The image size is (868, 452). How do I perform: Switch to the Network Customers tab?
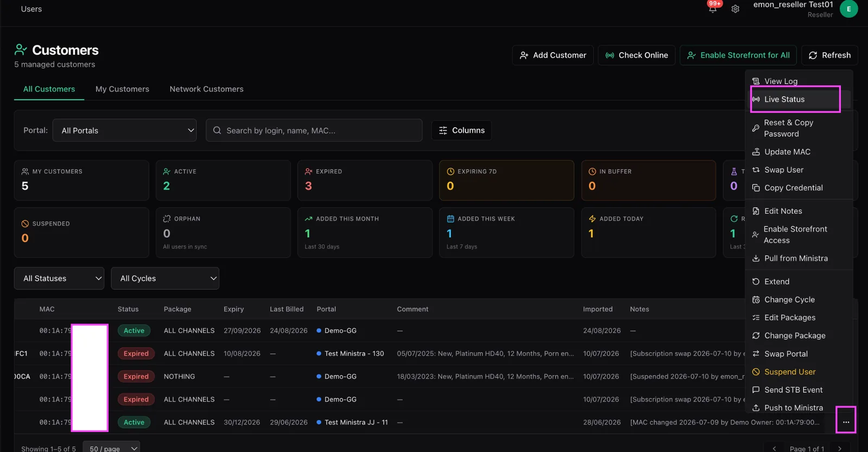tap(206, 89)
